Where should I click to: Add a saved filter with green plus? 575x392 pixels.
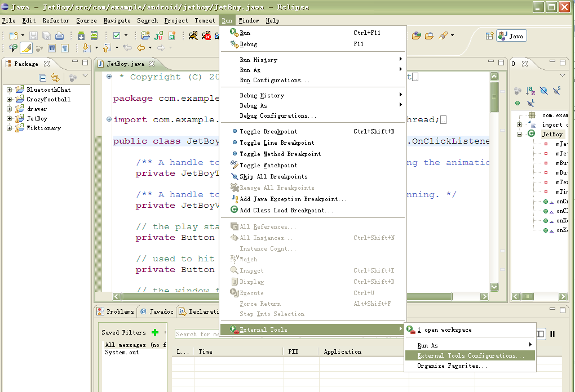[x=155, y=333]
